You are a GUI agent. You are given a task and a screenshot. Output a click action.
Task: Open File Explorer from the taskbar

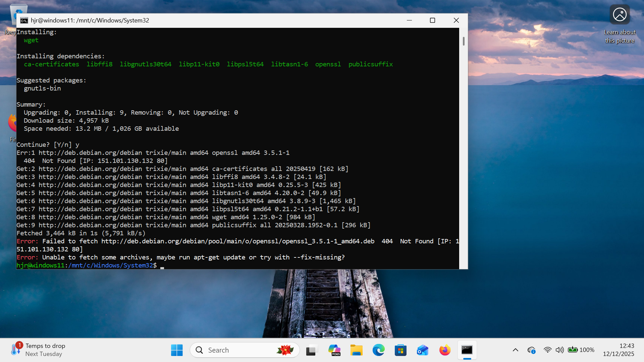coord(356,350)
